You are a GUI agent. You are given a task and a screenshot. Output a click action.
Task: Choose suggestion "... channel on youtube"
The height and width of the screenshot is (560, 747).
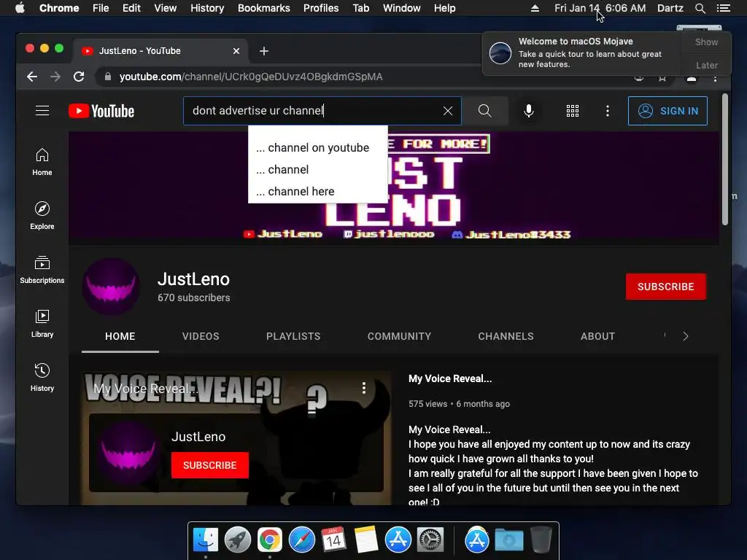[318, 147]
